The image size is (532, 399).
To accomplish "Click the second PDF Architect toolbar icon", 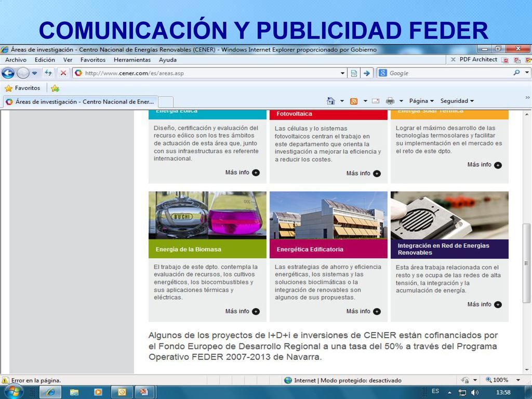I will 517,60.
